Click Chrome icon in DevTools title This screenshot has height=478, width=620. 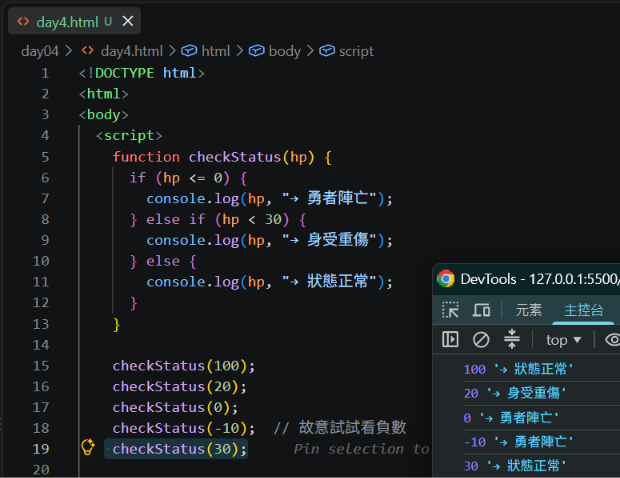(446, 279)
